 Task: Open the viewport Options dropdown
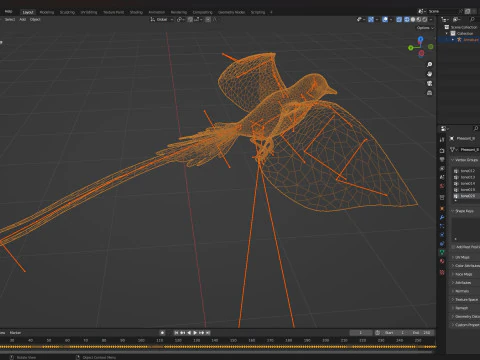coord(425,28)
